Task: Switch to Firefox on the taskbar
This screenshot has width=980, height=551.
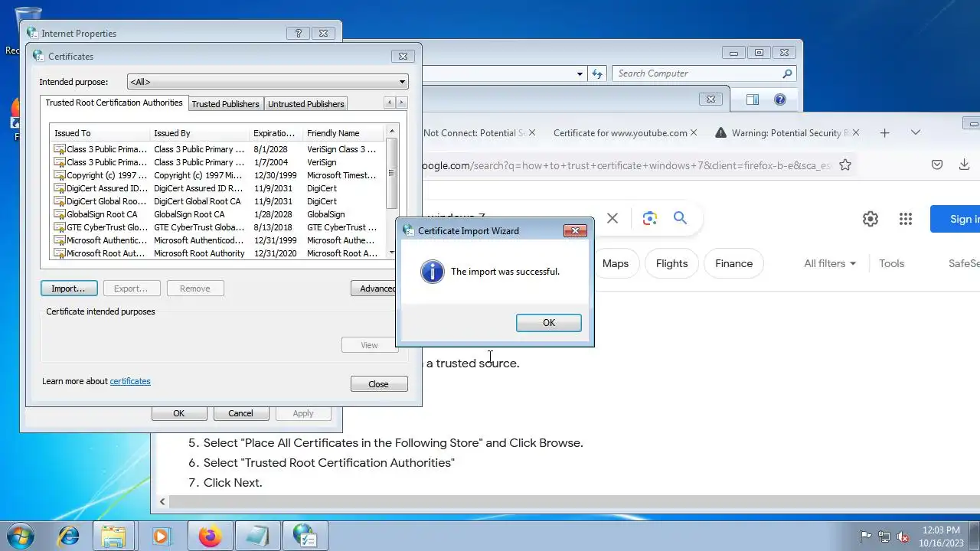Action: tap(210, 536)
